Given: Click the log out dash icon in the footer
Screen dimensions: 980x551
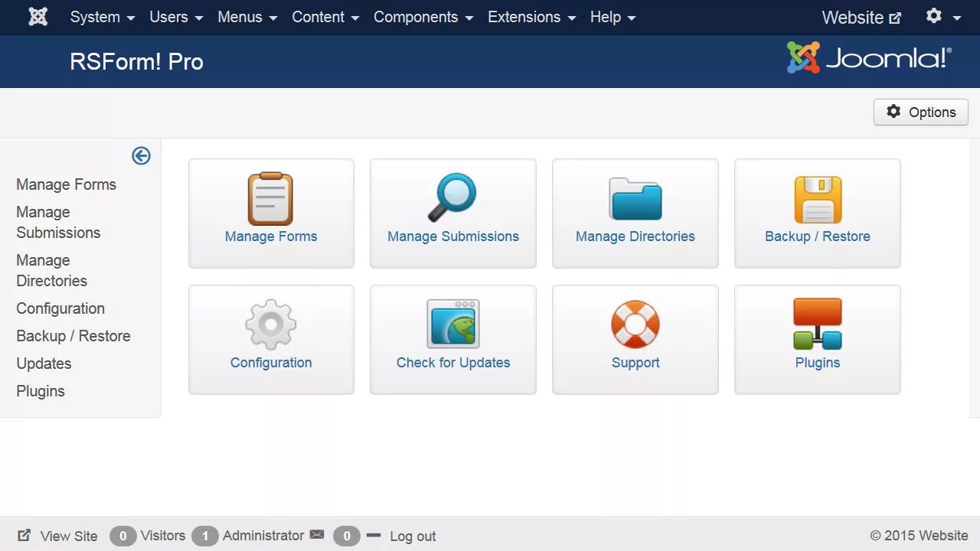Looking at the screenshot, I should tap(374, 535).
